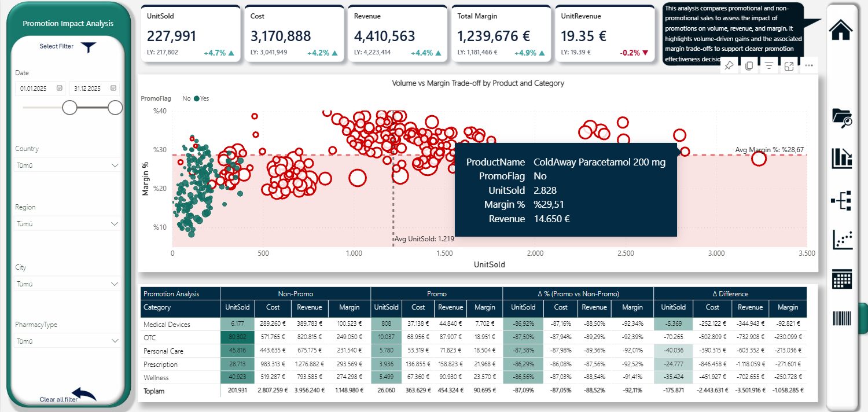
Task: Open the folder search navigation icon
Action: [x=842, y=117]
